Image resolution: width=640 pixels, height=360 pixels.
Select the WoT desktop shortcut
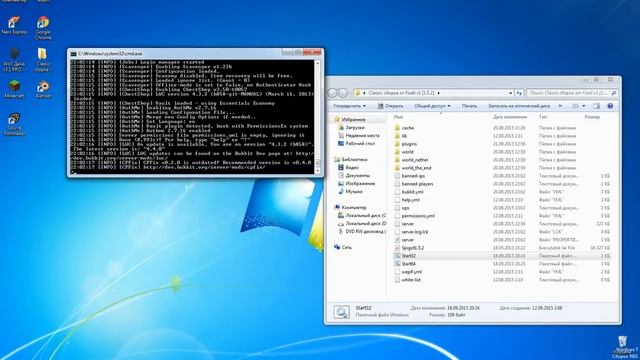pos(14,60)
